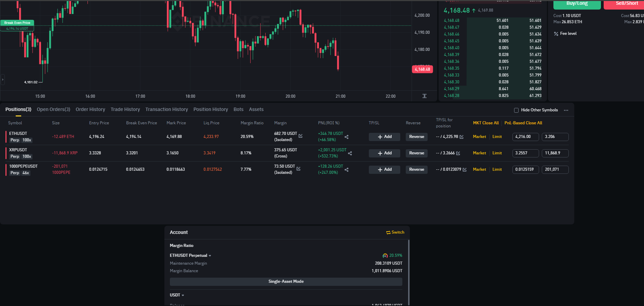This screenshot has width=644, height=306.
Task: Choose Market close for 1000PEPEUSDT
Action: (480, 169)
